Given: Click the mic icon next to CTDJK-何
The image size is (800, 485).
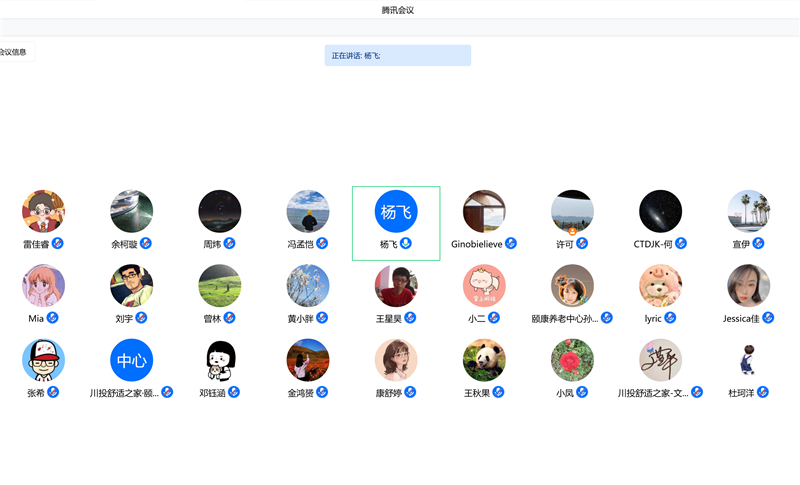Looking at the screenshot, I should 695,243.
